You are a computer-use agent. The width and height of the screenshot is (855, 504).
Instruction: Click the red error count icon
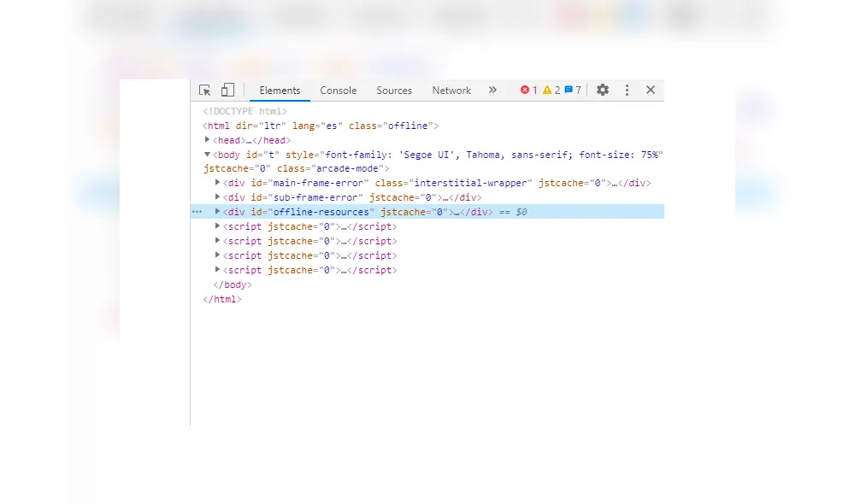click(525, 90)
